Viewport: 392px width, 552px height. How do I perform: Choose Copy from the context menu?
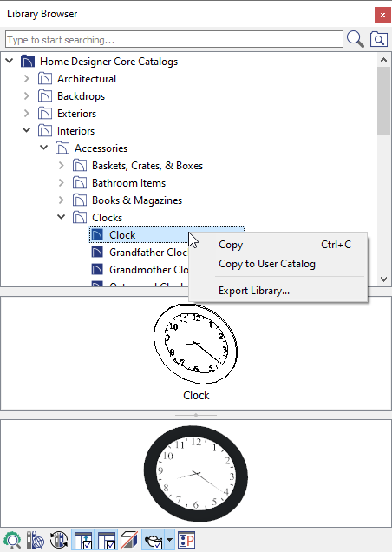[278, 245]
